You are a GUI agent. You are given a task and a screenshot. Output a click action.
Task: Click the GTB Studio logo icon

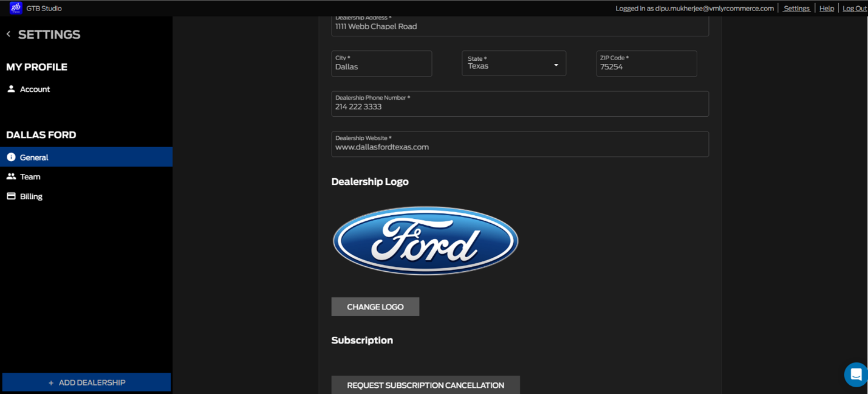point(16,8)
